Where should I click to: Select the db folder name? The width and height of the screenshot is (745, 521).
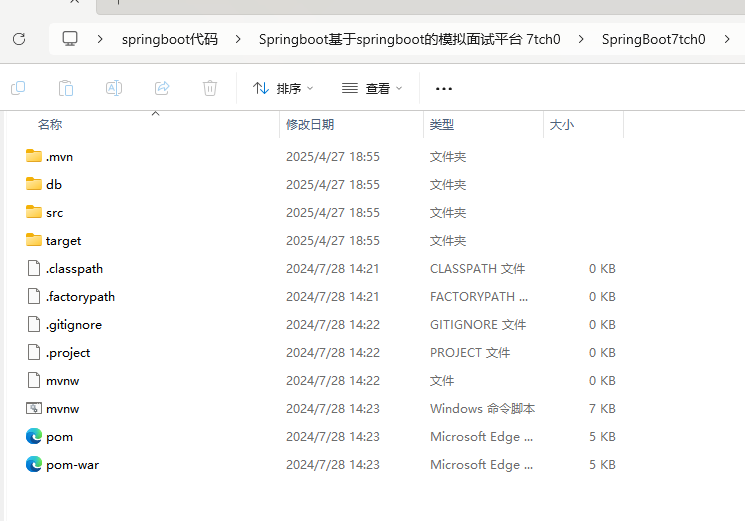coord(54,184)
